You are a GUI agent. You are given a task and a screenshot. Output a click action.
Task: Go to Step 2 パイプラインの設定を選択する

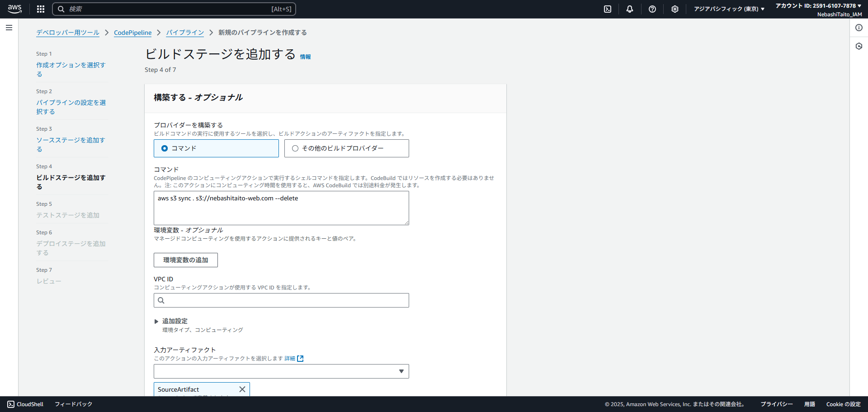[x=71, y=107]
